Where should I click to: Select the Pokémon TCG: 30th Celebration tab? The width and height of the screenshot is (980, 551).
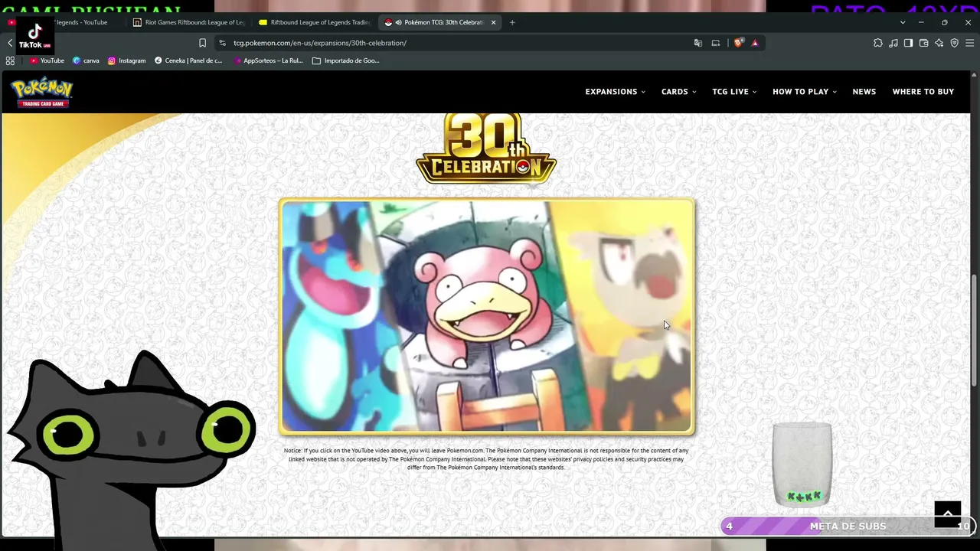click(x=440, y=22)
